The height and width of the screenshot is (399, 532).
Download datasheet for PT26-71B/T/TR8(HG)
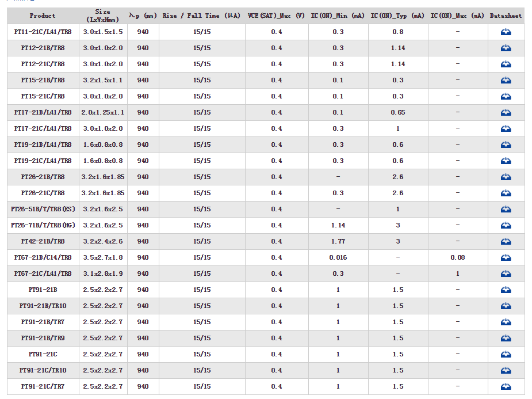pyautogui.click(x=506, y=226)
